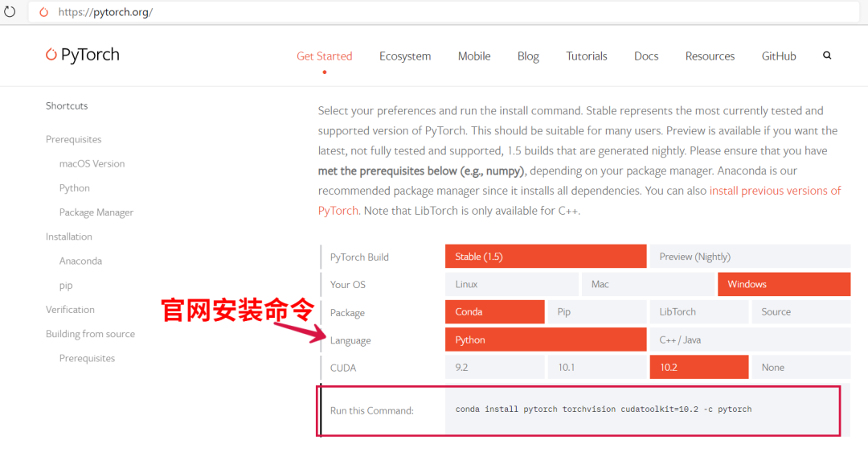Viewport: 868px width, 461px height.
Task: Click the 'CUDA' row label
Action: (x=342, y=368)
